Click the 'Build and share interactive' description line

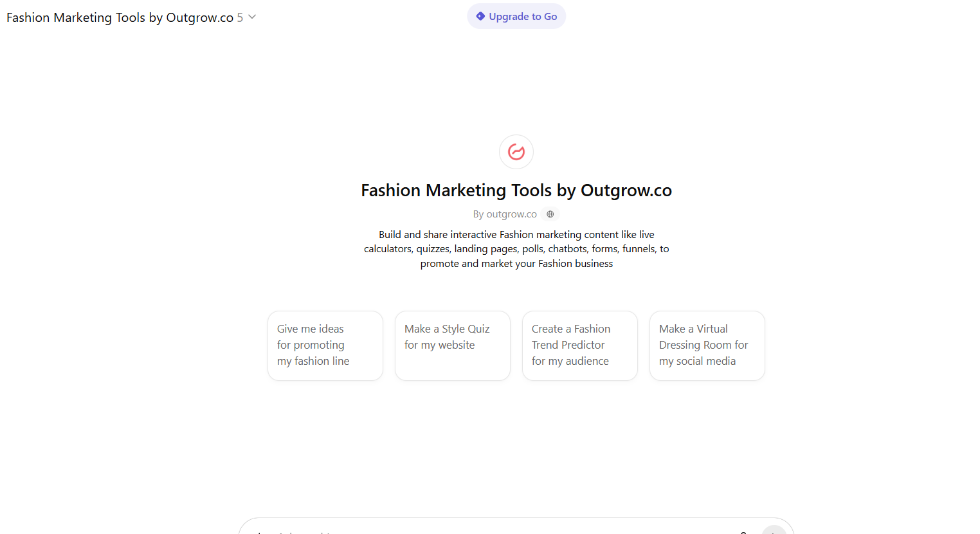tap(516, 235)
